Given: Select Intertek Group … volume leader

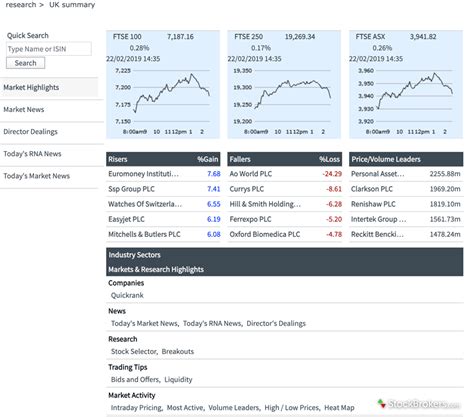Looking at the screenshot, I should coord(379,219).
